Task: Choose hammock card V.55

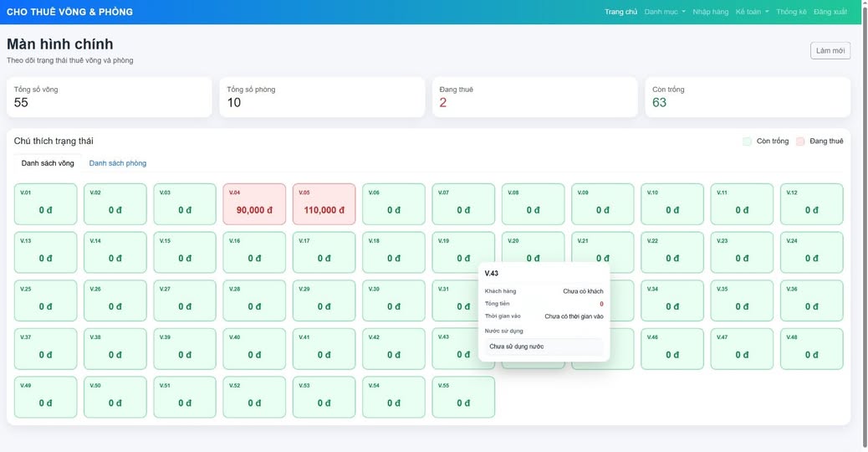Action: 463,398
